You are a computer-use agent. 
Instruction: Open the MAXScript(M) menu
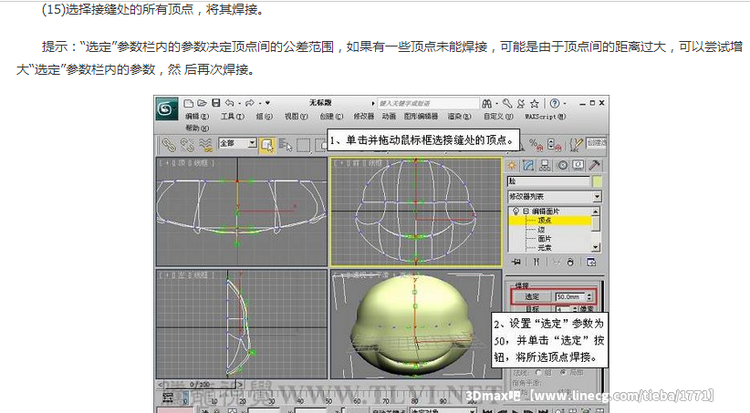pyautogui.click(x=545, y=116)
